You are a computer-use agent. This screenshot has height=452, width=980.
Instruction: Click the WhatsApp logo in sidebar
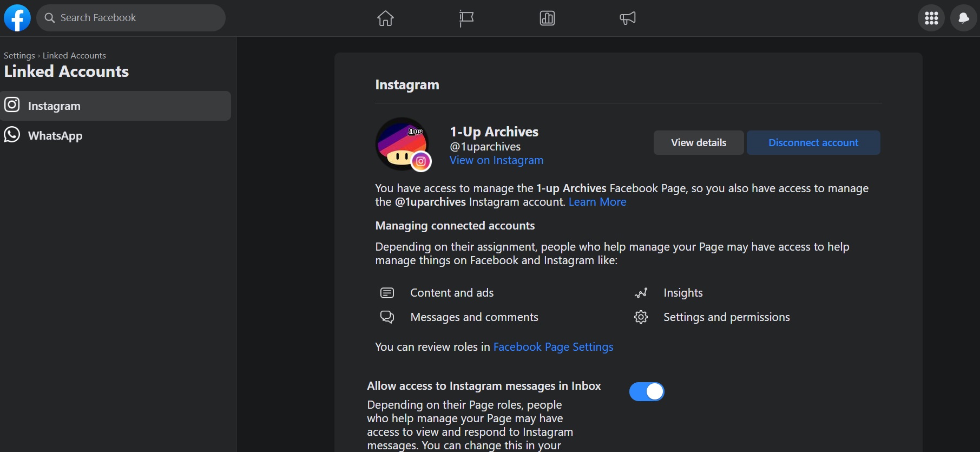pyautogui.click(x=12, y=135)
